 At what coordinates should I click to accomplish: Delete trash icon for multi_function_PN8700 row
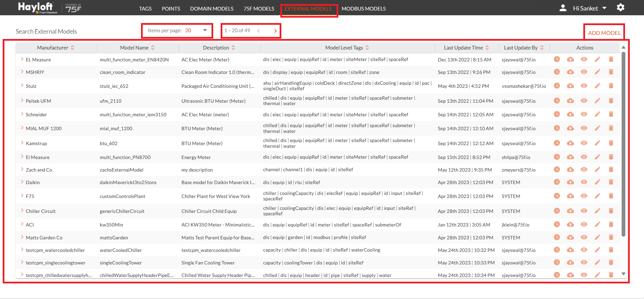coord(611,157)
